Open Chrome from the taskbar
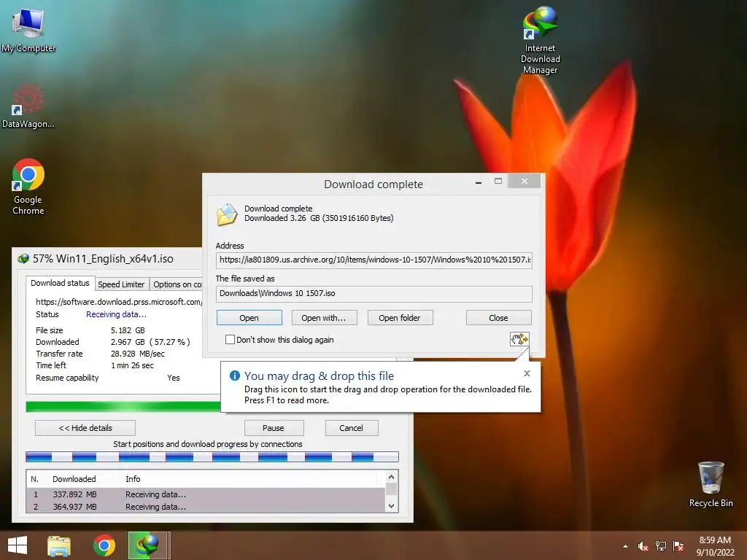Viewport: 747px width, 560px height. click(x=104, y=545)
